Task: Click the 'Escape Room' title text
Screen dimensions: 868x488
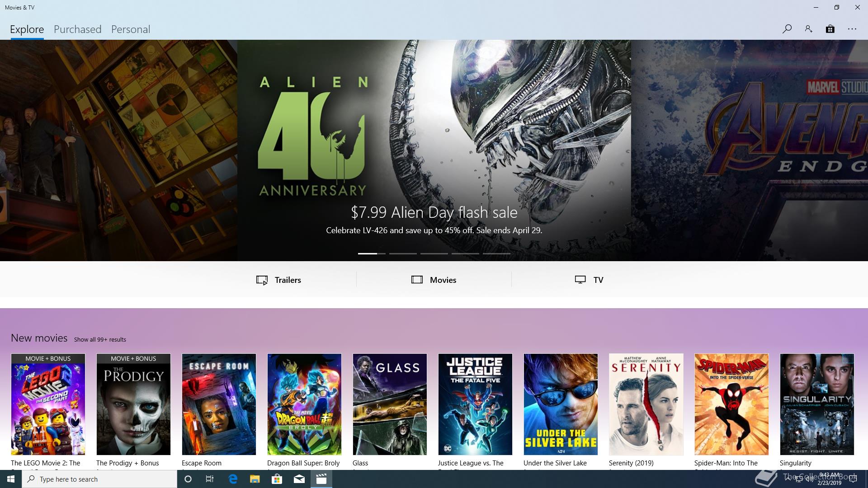Action: [202, 463]
